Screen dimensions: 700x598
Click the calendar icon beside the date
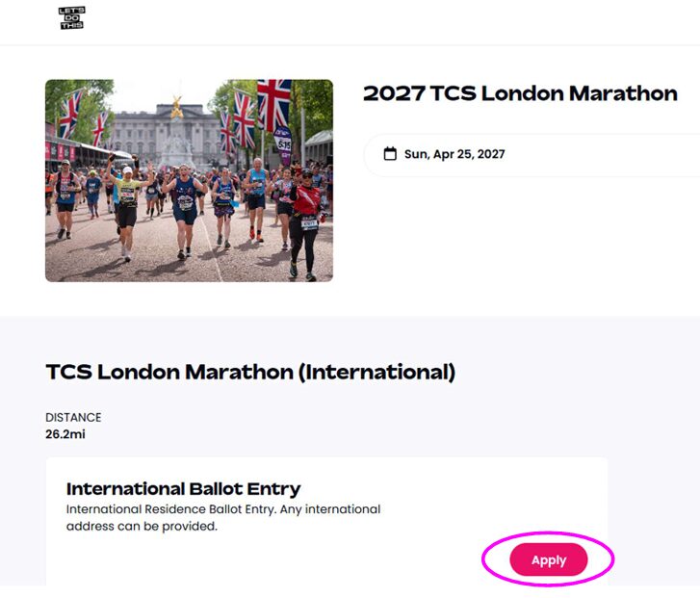point(390,154)
